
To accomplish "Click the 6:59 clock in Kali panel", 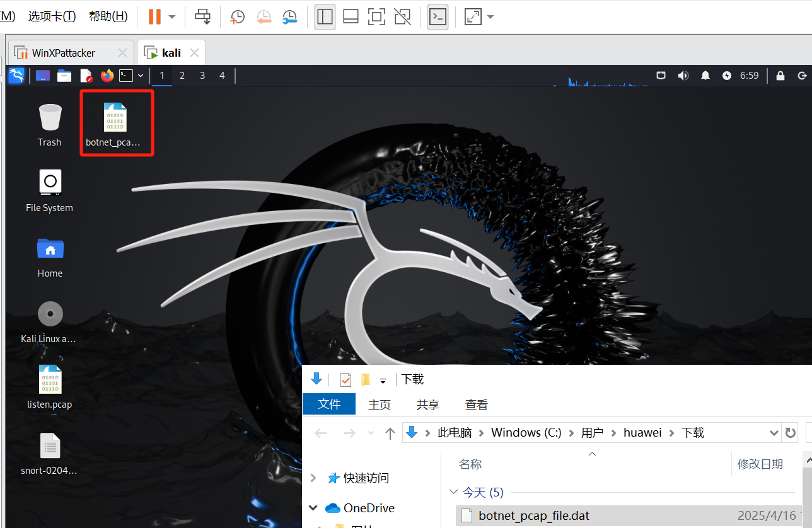I will tap(750, 76).
